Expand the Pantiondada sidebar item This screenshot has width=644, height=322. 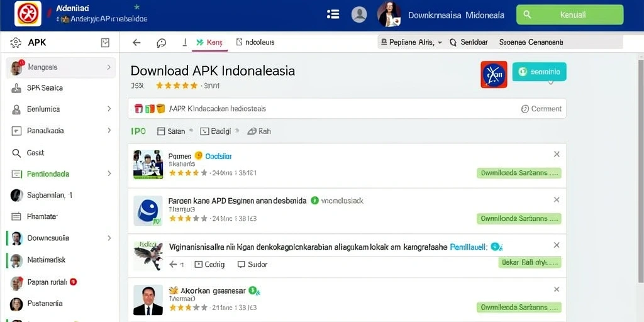click(x=60, y=174)
